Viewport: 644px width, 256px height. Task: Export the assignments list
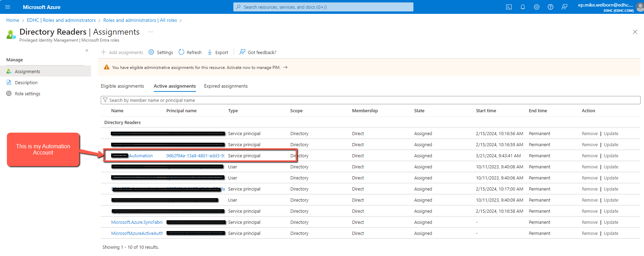[218, 52]
